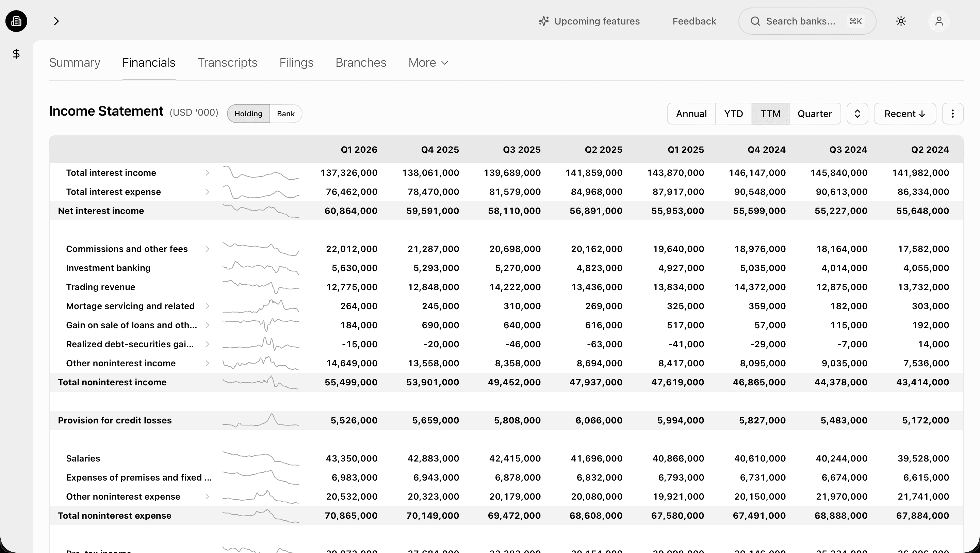
Task: Click the Q2 2024 column header
Action: point(930,149)
